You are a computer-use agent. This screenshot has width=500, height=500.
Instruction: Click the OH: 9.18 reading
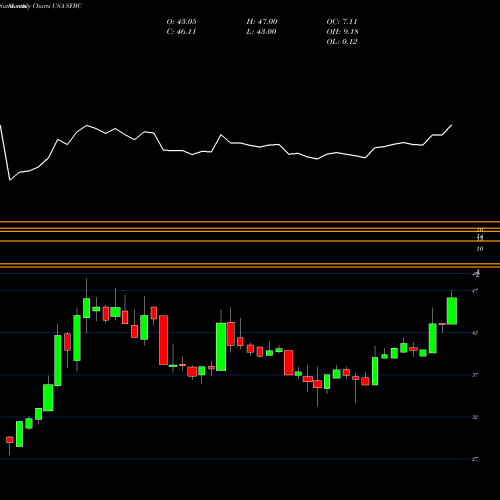[342, 32]
